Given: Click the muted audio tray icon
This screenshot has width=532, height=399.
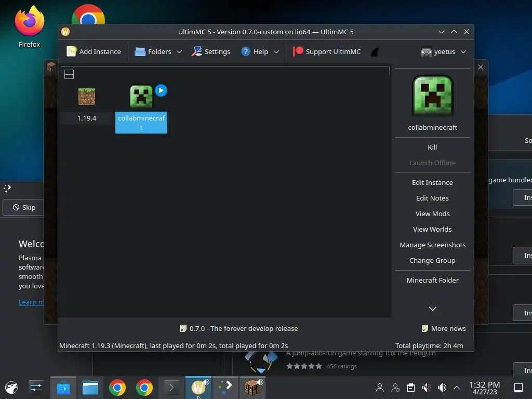Looking at the screenshot, I should tap(427, 388).
